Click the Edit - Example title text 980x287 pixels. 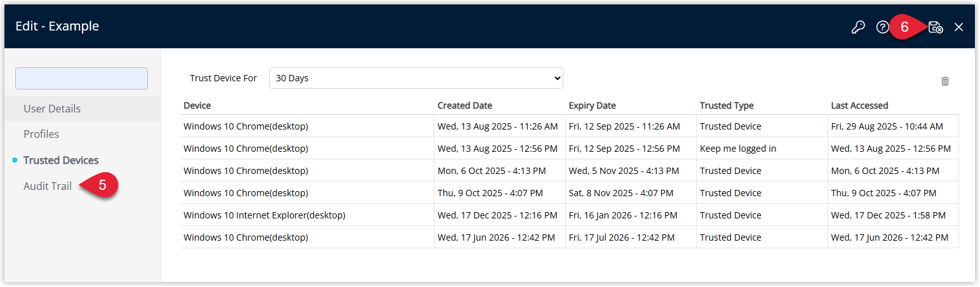point(57,26)
